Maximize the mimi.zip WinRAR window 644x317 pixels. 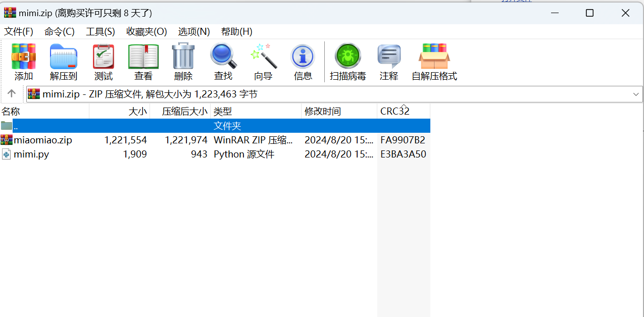[x=589, y=13]
